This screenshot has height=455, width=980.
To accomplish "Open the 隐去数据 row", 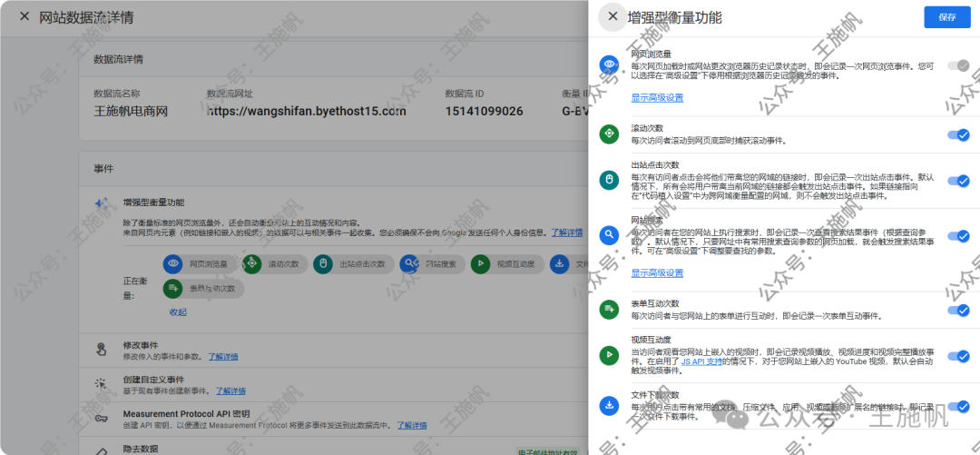I will pos(334,446).
